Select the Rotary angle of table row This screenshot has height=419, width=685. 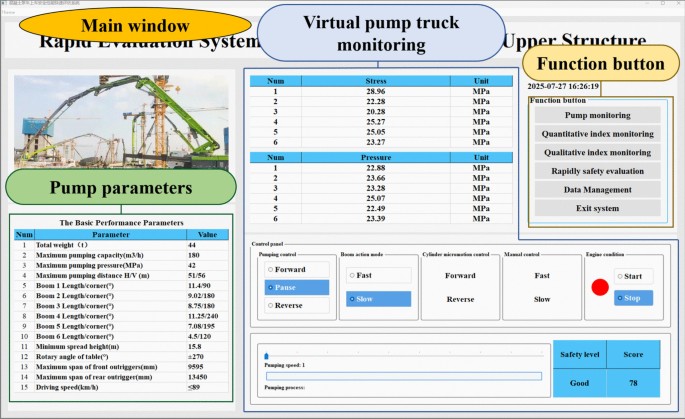point(121,357)
